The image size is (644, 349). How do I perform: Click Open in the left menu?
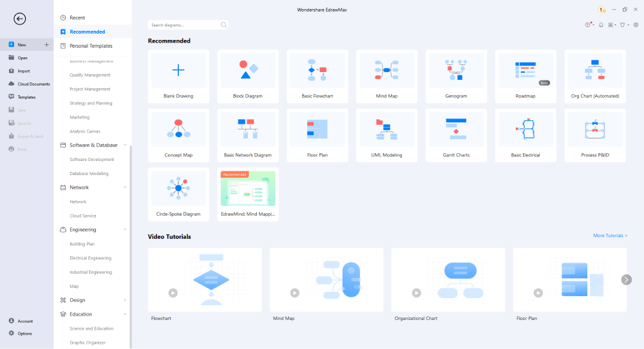click(x=26, y=58)
